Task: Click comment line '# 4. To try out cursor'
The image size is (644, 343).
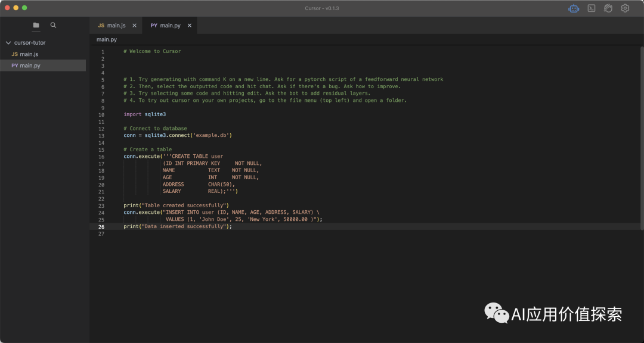Action: pyautogui.click(x=265, y=101)
